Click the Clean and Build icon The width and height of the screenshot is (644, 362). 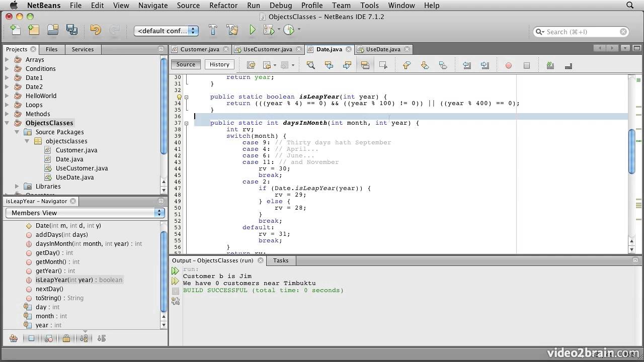(232, 30)
